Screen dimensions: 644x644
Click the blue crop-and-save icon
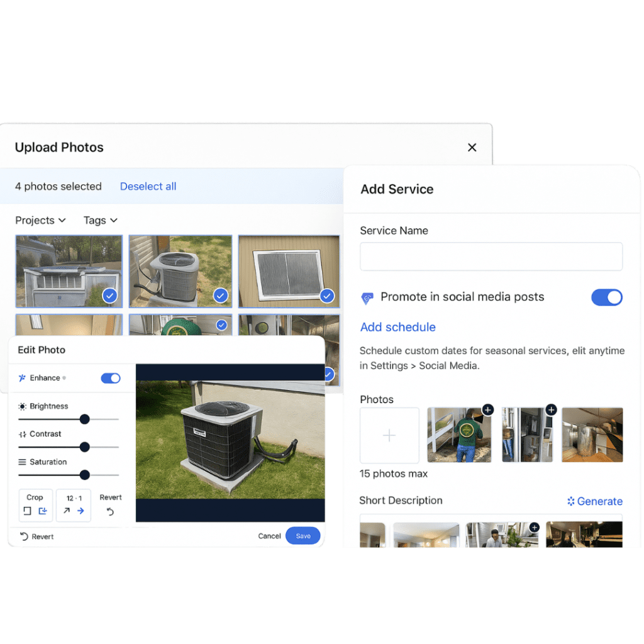(43, 511)
